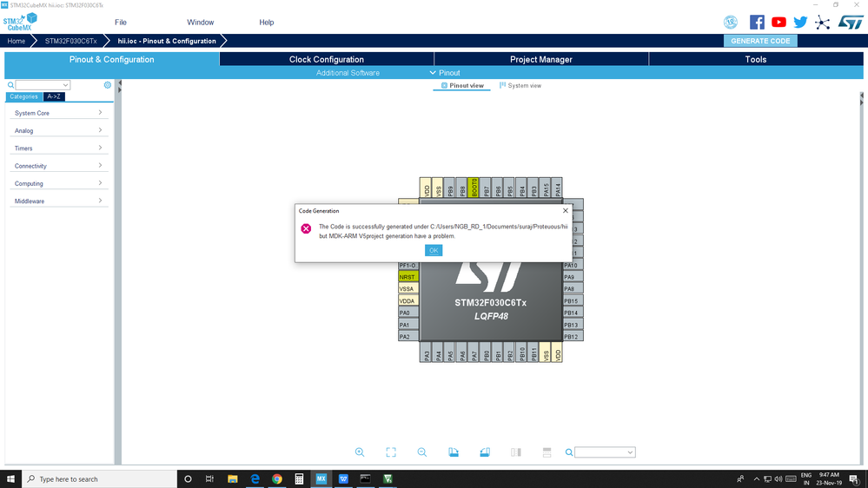Open the peripheral search combo box
This screenshot has height=488, width=868.
43,85
